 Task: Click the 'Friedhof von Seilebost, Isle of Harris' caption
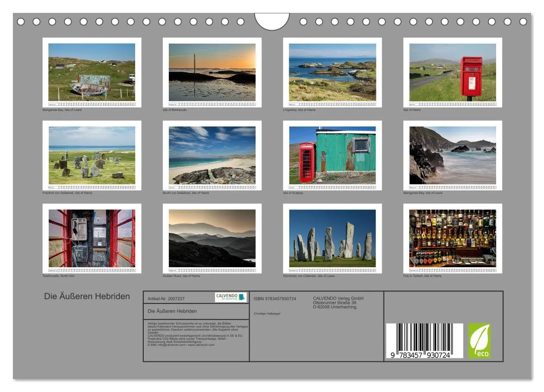click(67, 193)
